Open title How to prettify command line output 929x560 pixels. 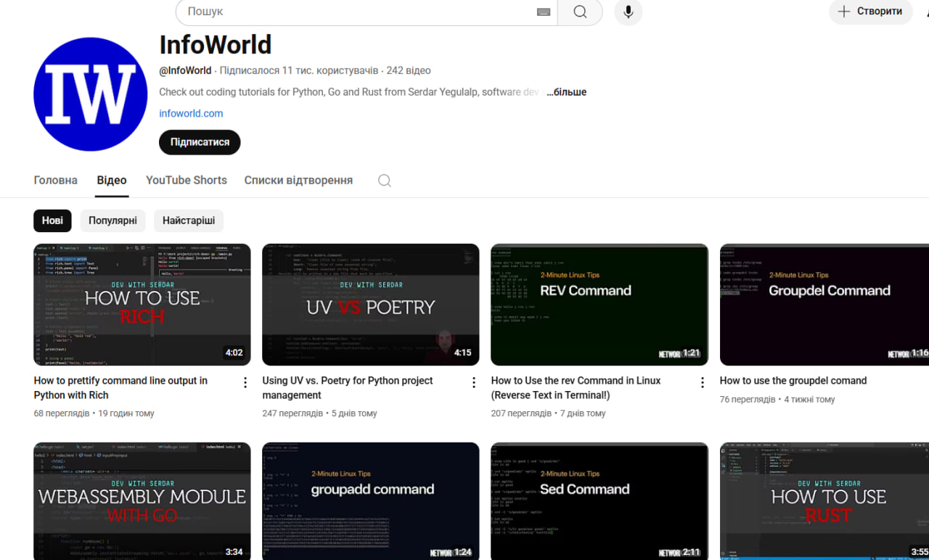click(120, 387)
